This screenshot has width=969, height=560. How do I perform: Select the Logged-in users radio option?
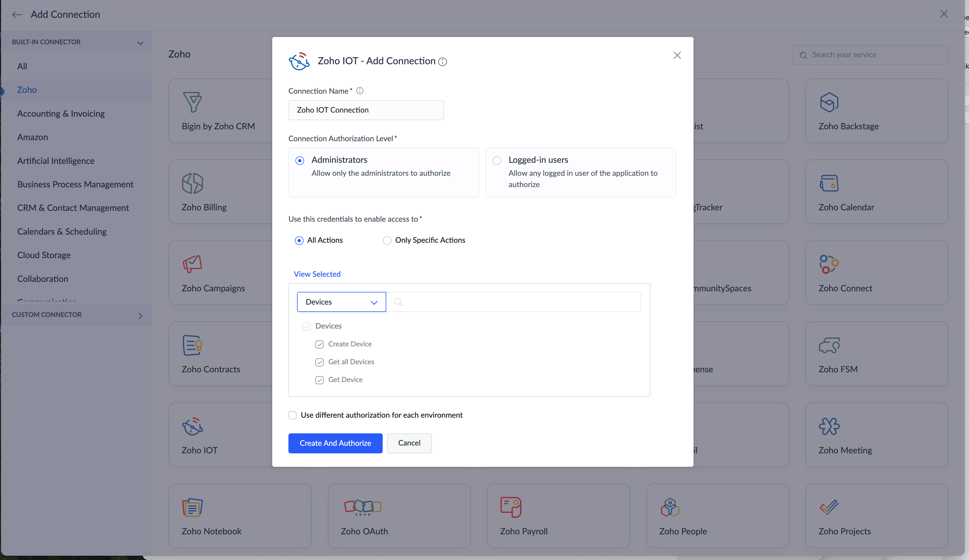[x=497, y=161]
